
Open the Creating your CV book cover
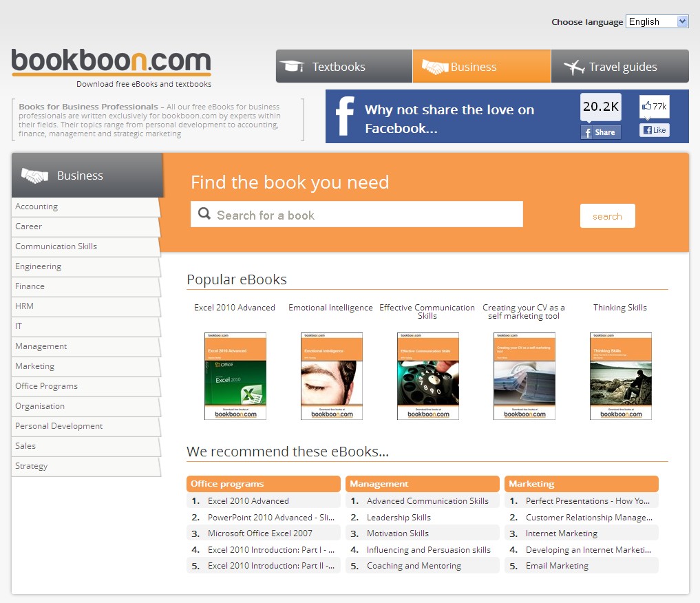[524, 376]
